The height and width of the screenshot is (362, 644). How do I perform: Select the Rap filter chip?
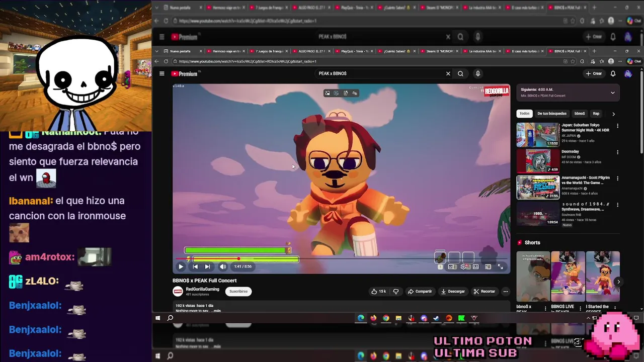click(596, 114)
